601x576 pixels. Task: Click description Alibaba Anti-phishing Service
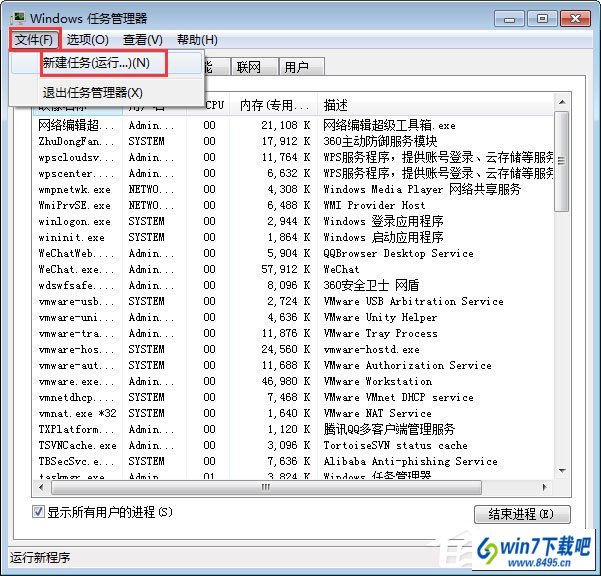click(411, 461)
